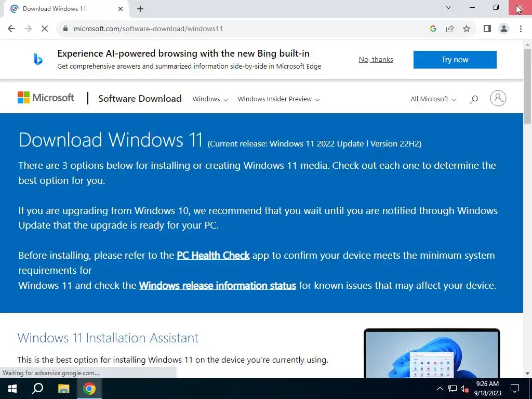Open the Google icon in address bar
The image size is (532, 399).
(x=433, y=29)
